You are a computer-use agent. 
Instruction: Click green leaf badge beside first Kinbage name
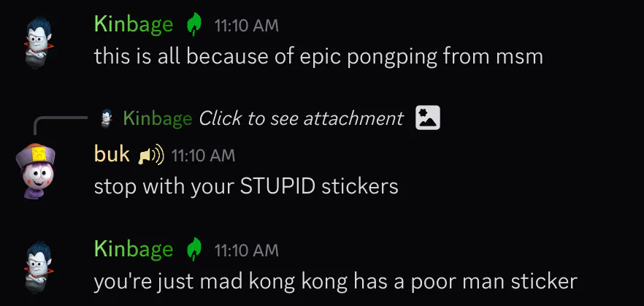tap(194, 25)
